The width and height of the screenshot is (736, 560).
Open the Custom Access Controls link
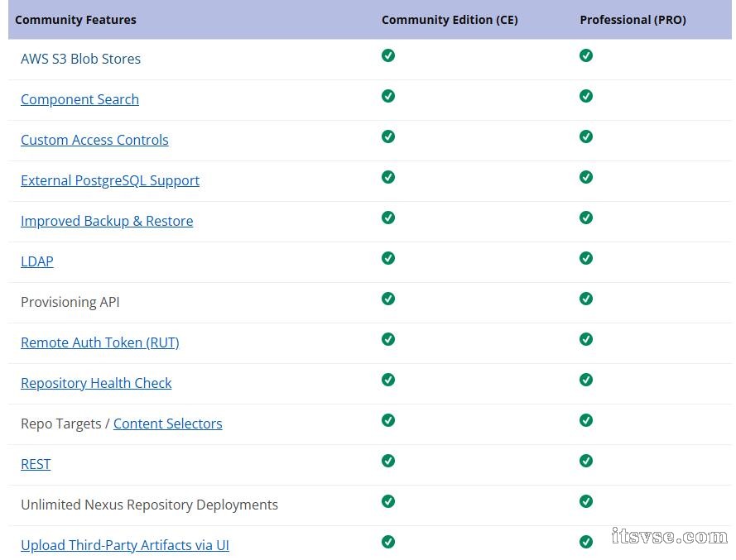coord(94,140)
